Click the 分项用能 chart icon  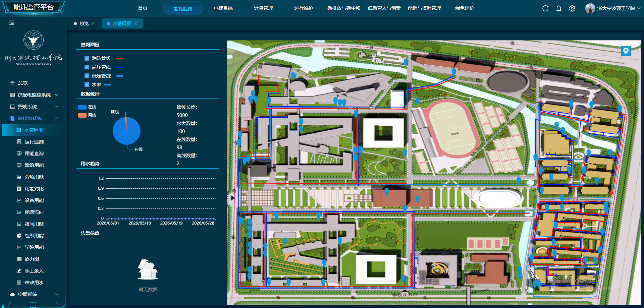19,177
